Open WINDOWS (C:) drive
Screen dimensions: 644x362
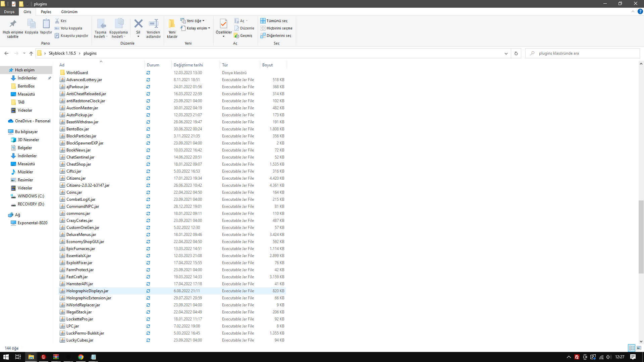(31, 196)
